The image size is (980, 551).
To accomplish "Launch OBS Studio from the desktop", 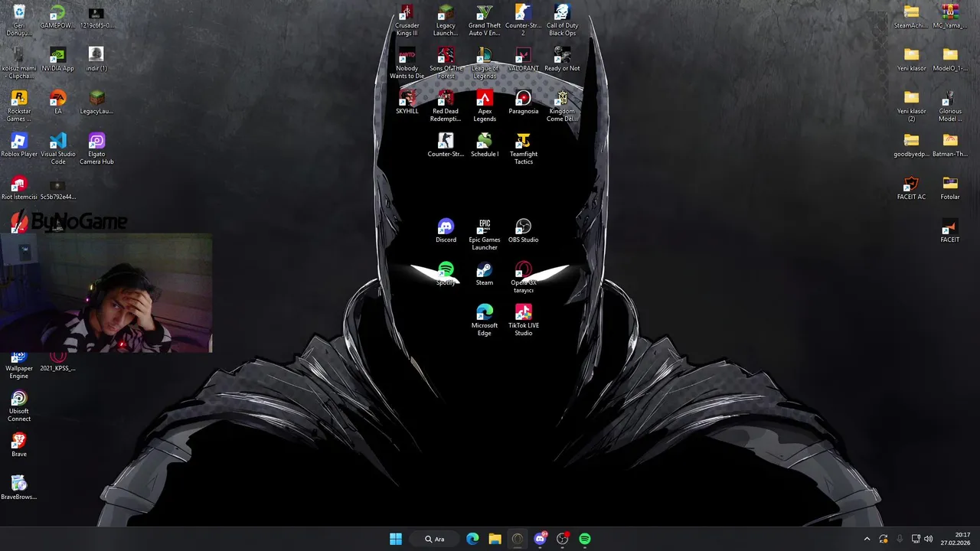I will tap(523, 230).
